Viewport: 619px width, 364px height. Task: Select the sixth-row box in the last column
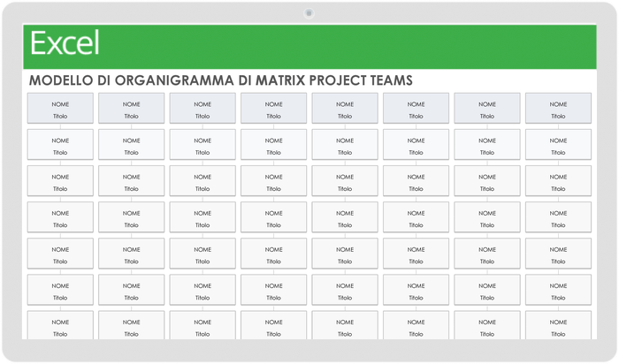coord(558,290)
